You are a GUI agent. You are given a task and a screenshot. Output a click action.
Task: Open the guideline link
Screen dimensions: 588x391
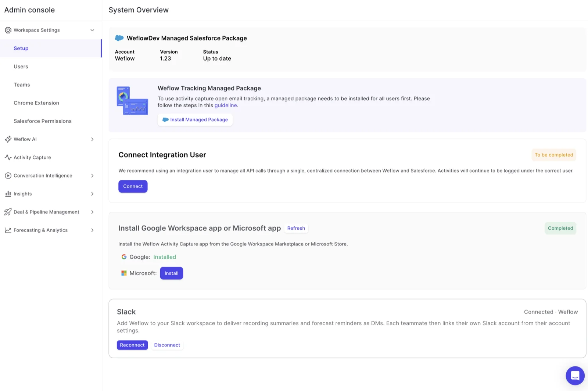click(226, 105)
